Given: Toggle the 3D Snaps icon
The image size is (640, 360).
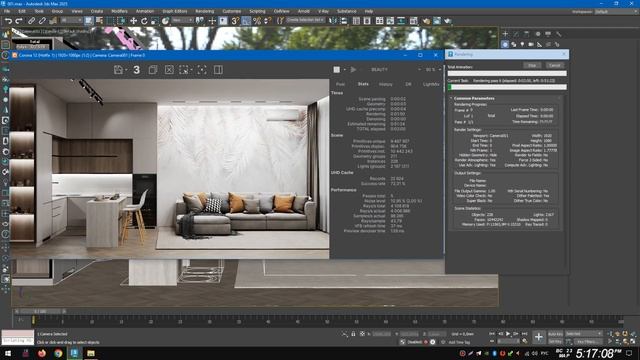Looking at the screenshot, I should pos(235,21).
